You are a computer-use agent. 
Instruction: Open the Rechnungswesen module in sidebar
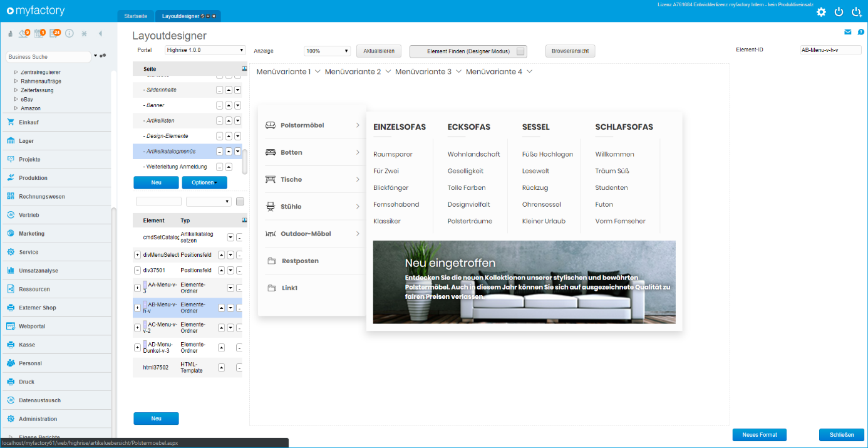point(56,196)
